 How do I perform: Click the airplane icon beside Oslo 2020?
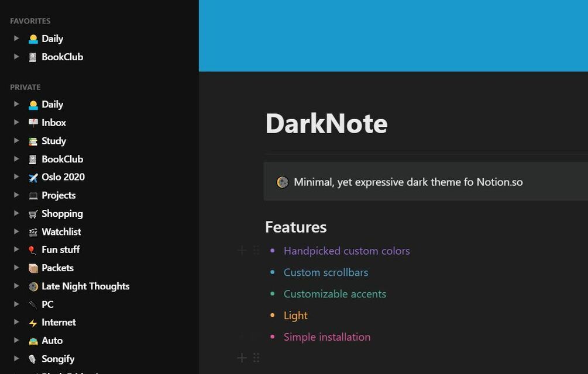click(33, 177)
